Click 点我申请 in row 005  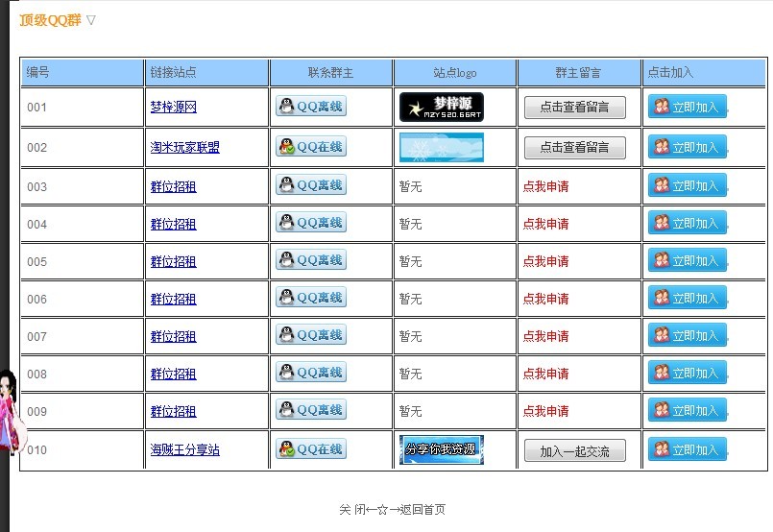(x=545, y=261)
